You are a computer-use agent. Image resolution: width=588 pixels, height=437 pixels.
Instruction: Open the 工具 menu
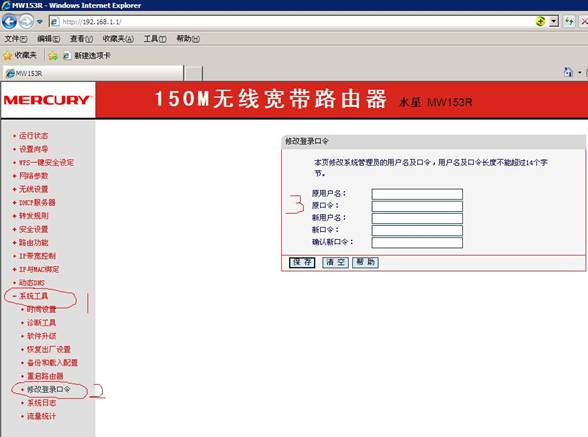click(x=155, y=39)
